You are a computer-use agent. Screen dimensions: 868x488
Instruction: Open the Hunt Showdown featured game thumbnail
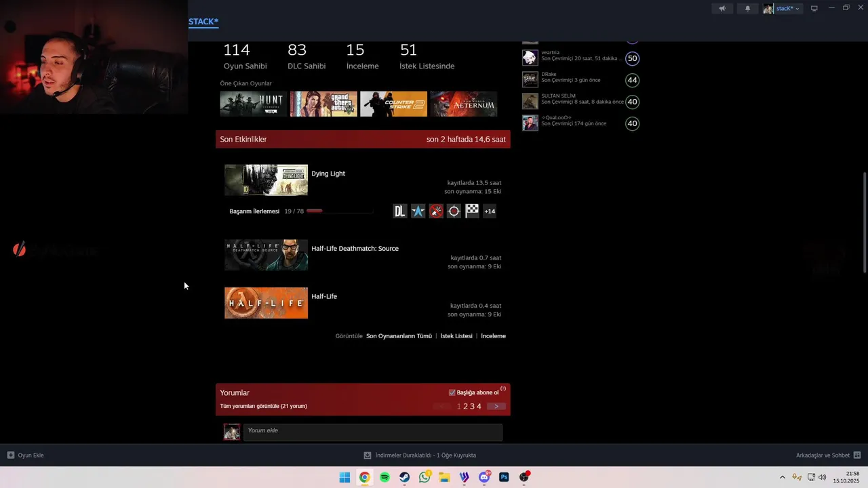[254, 104]
